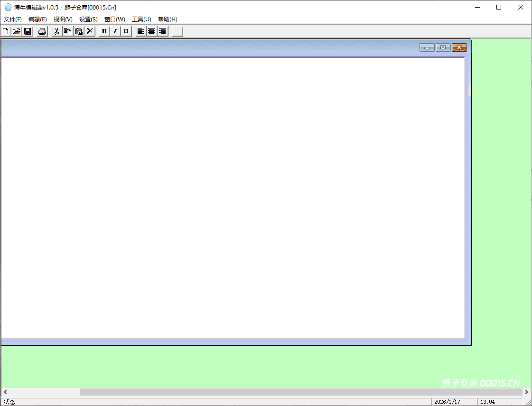Align text to the left
532x406 pixels.
pyautogui.click(x=140, y=31)
